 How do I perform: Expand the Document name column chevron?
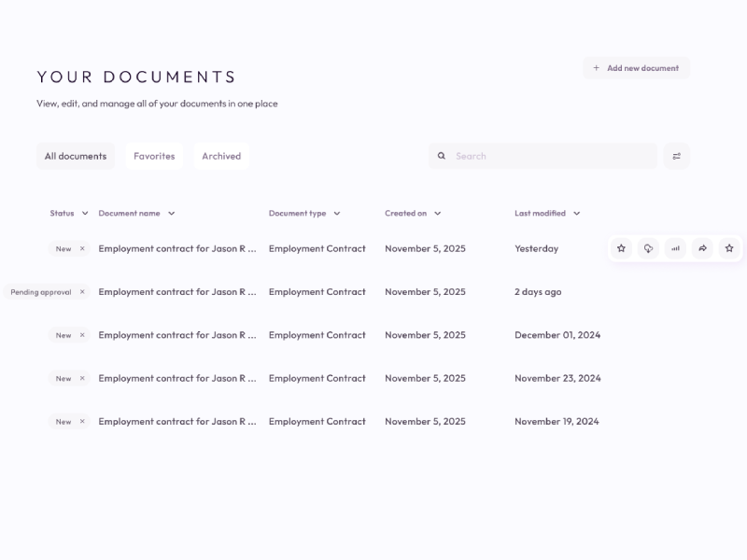[x=172, y=214]
